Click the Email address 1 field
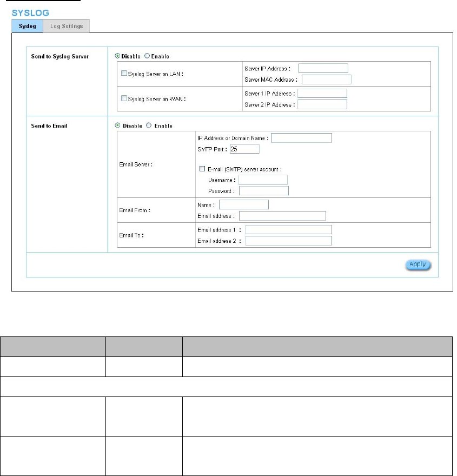Image resolution: width=457 pixels, height=476 pixels. [x=289, y=230]
